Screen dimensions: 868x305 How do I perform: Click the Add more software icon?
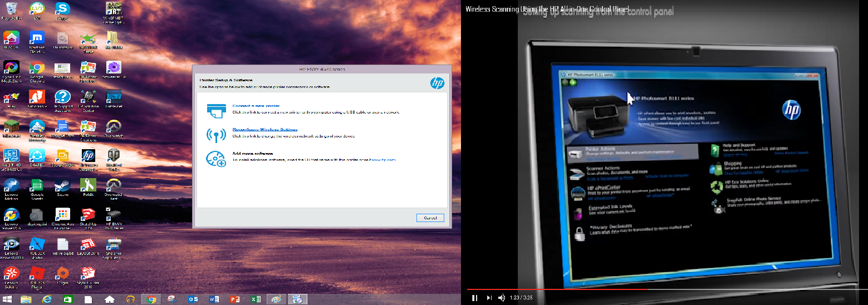[x=215, y=159]
